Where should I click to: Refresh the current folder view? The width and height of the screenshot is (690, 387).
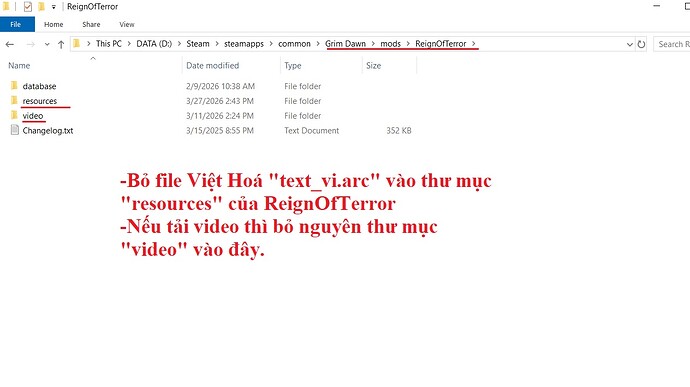pyautogui.click(x=641, y=44)
